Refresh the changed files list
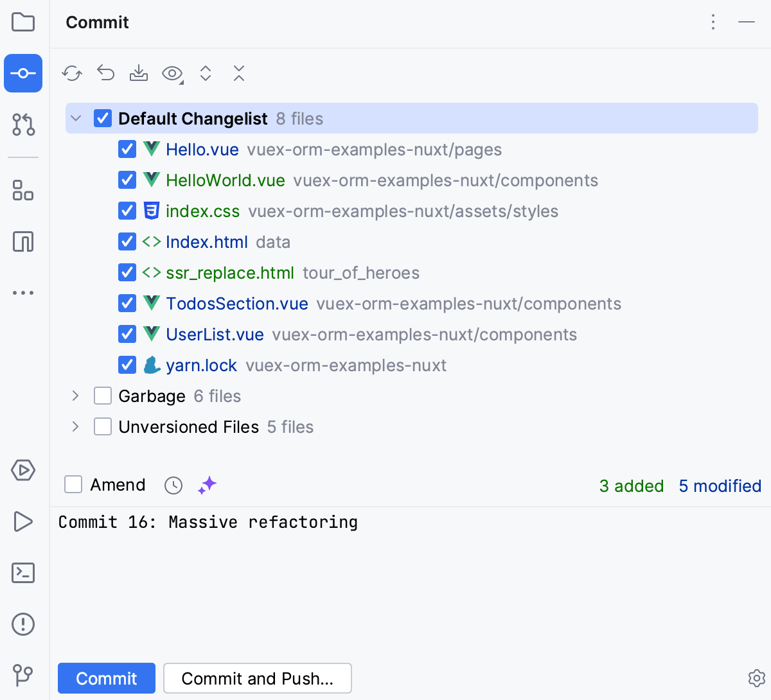Screen dimensions: 771x700 click(x=72, y=73)
